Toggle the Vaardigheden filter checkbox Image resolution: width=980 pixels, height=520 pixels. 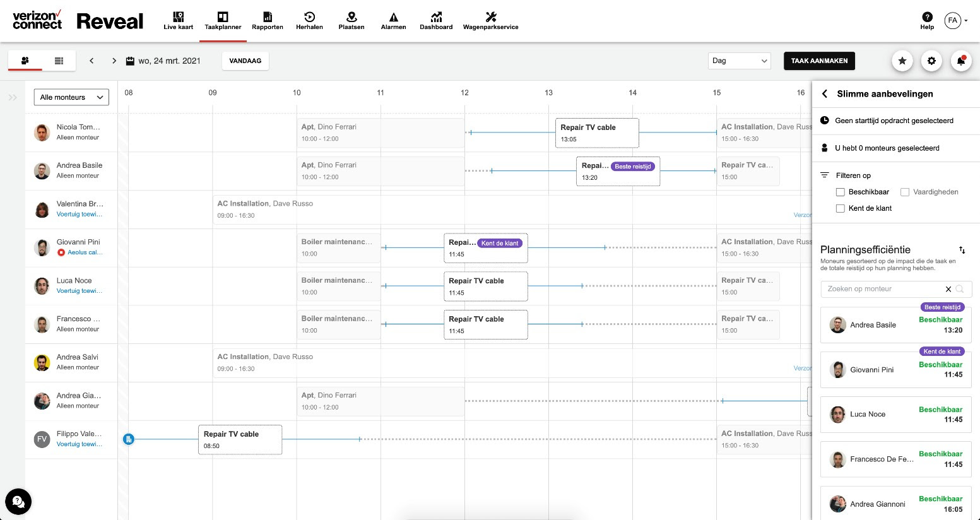904,192
